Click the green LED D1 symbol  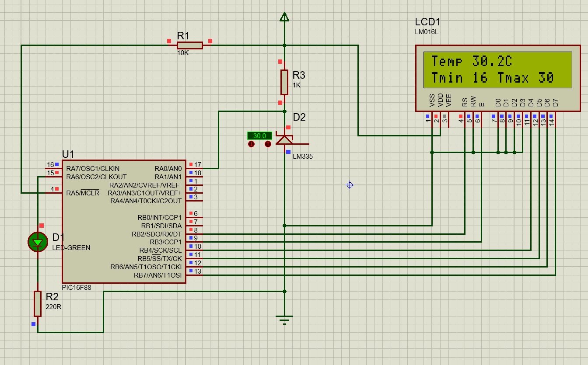pos(38,242)
